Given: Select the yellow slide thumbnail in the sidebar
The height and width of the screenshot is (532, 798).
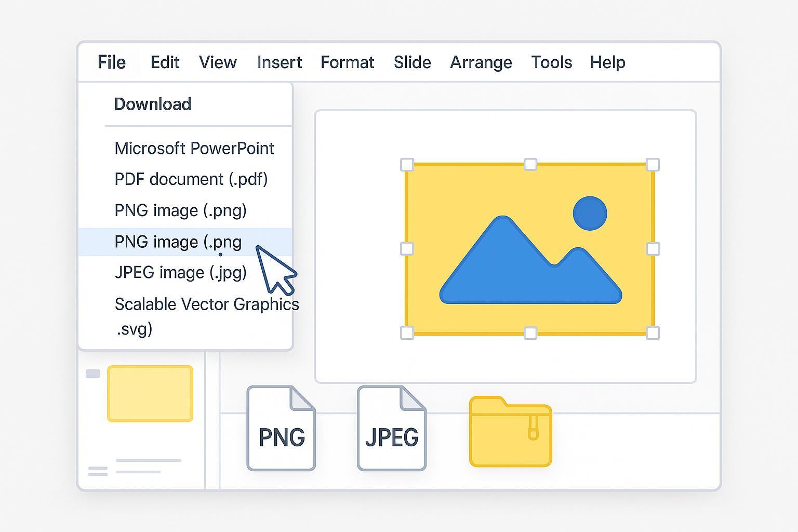Looking at the screenshot, I should 150,393.
